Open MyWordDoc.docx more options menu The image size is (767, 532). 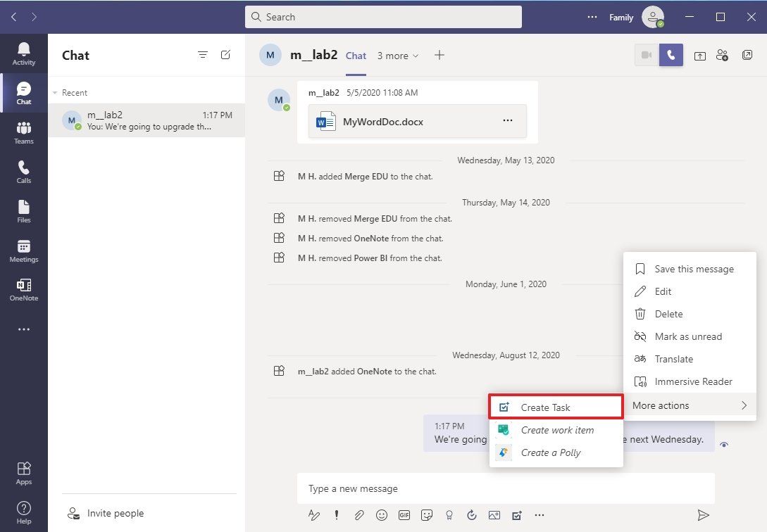coord(508,121)
